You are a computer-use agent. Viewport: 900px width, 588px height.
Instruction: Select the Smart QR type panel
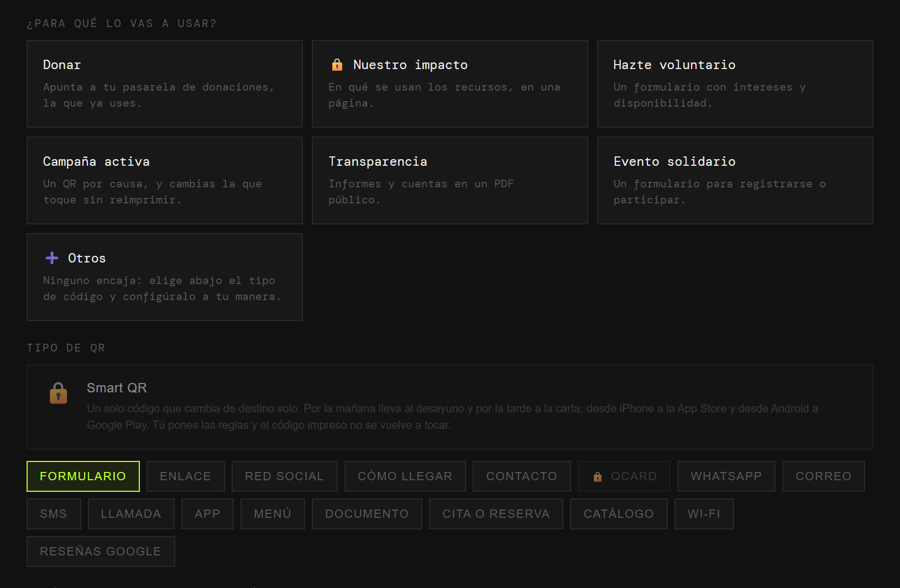coord(450,407)
